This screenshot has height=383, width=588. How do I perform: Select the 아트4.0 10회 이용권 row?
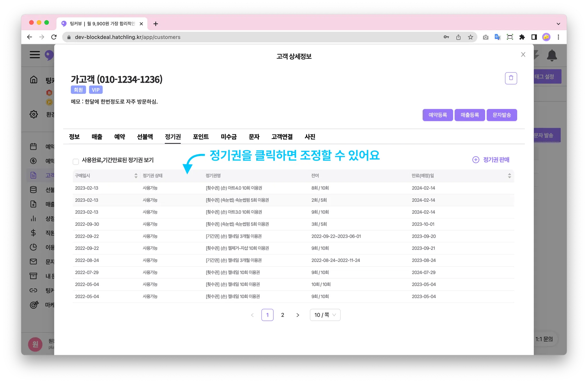point(234,188)
